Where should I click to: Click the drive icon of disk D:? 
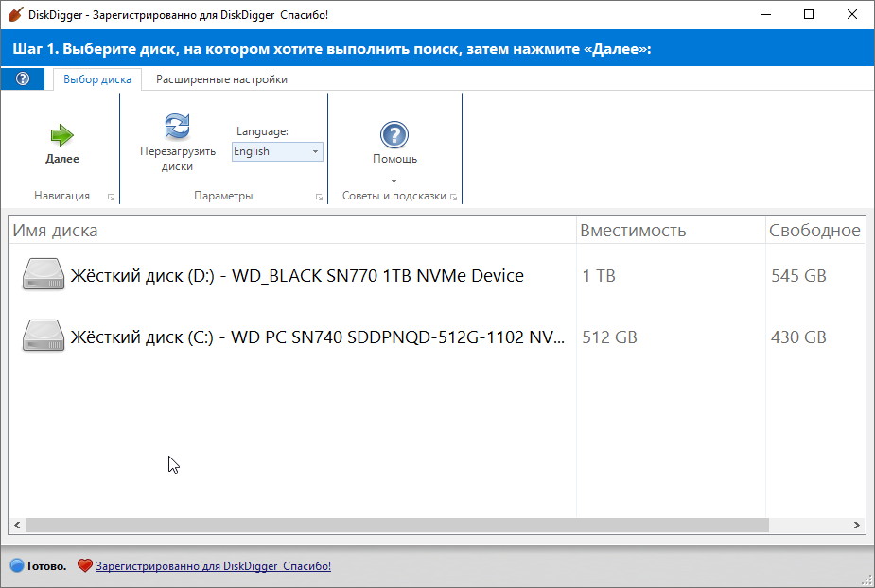click(43, 274)
